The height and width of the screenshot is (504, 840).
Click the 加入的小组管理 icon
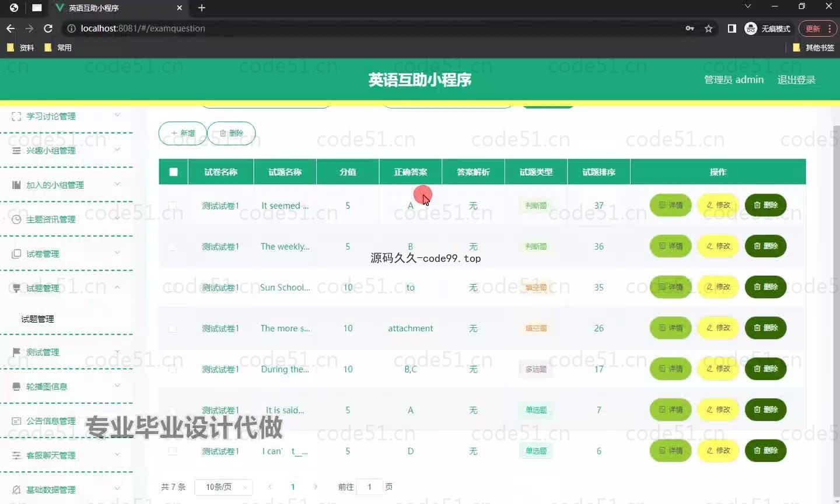point(16,185)
